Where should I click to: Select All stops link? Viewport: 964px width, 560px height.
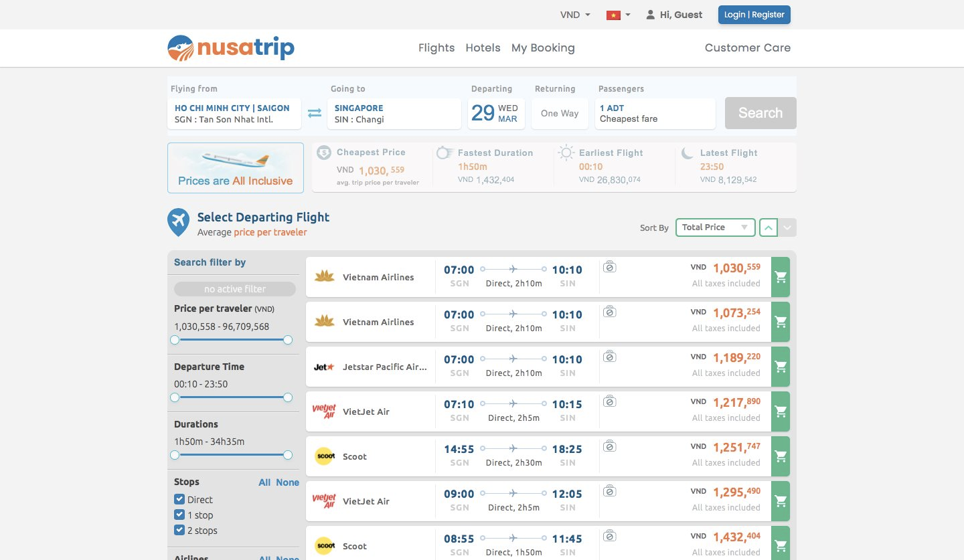264,482
